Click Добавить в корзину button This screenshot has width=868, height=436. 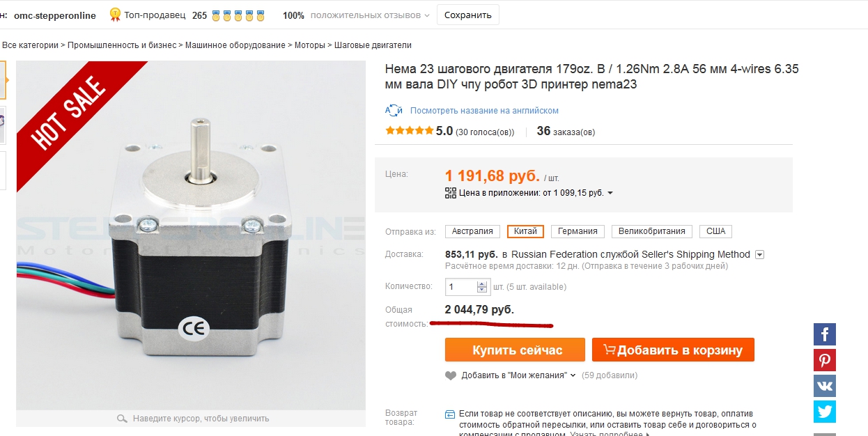coord(673,350)
